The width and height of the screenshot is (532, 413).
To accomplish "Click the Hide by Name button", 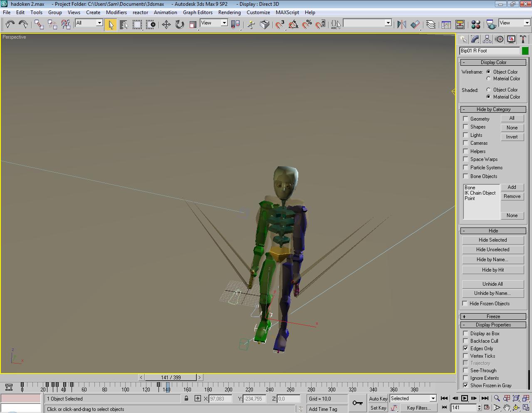I will click(x=493, y=260).
